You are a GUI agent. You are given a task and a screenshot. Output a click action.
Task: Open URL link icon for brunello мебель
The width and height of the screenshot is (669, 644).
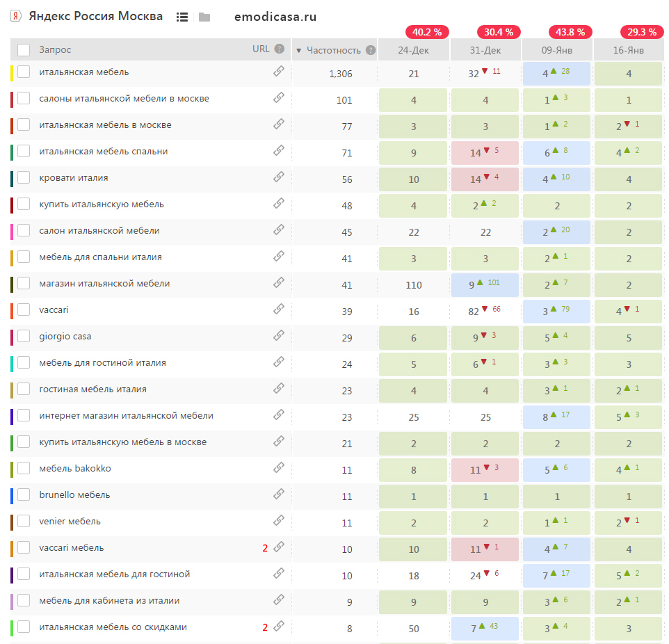[x=279, y=494]
